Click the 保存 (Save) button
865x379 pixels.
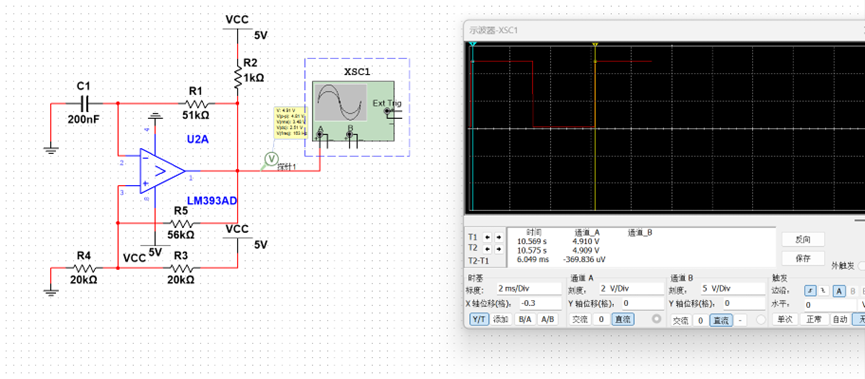tap(803, 258)
